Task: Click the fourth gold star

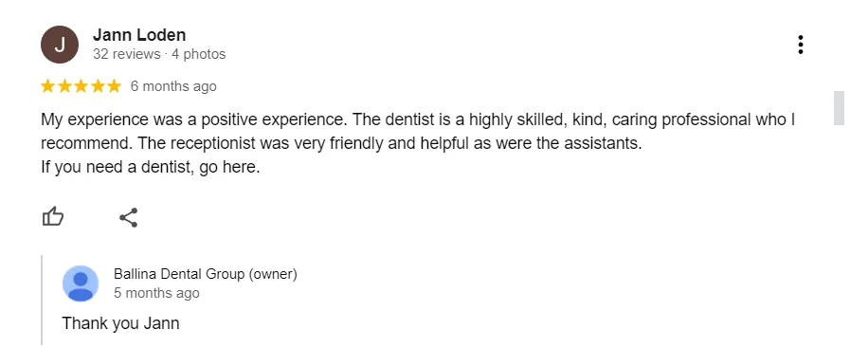Action: click(98, 86)
